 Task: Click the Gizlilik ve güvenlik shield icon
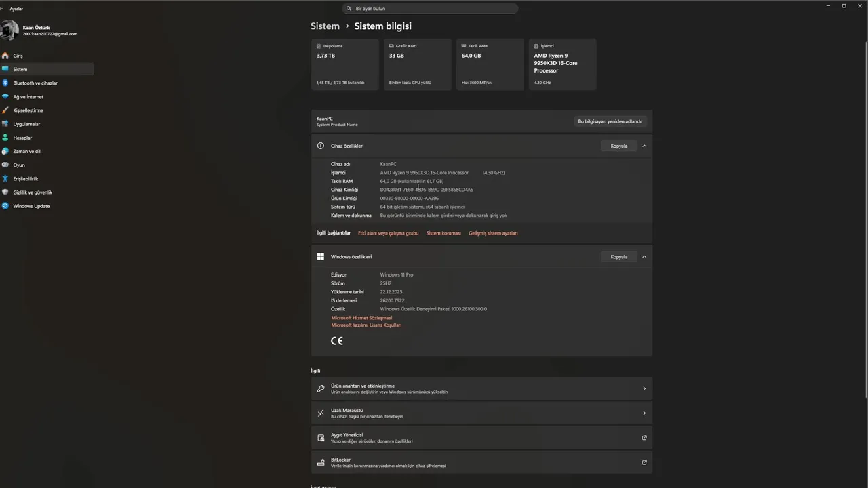coord(5,192)
